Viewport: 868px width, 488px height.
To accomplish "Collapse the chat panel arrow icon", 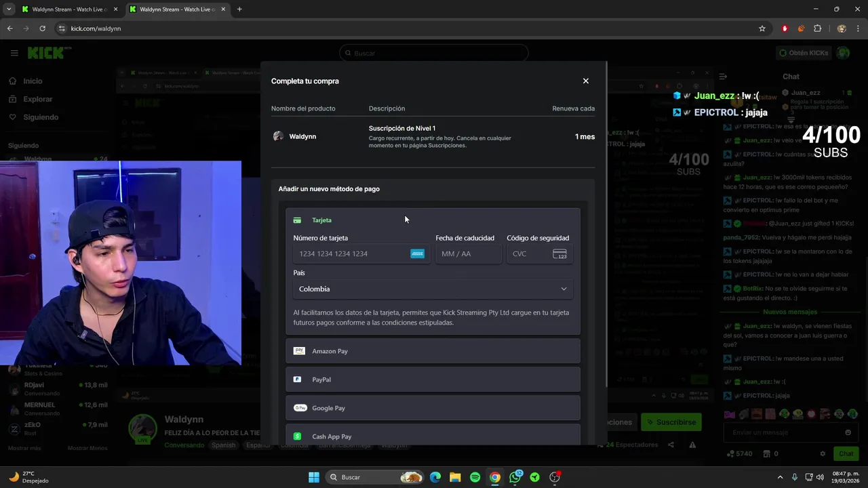I will coord(723,77).
